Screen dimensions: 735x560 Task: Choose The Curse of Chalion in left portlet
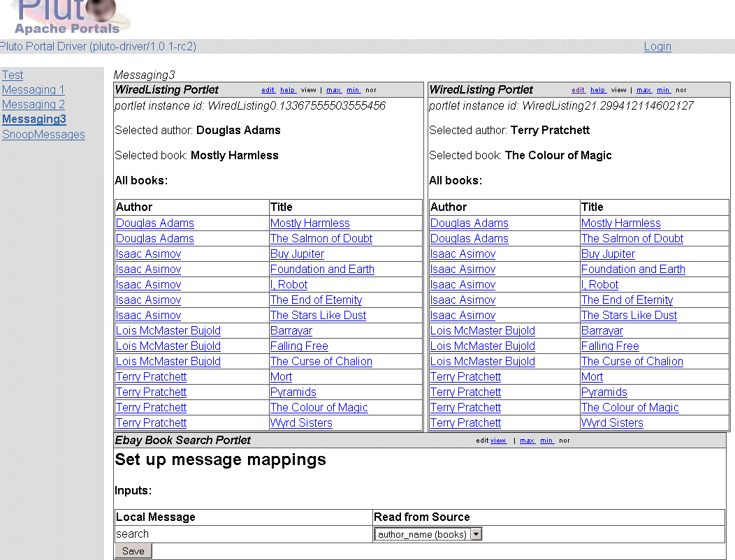[x=321, y=361]
